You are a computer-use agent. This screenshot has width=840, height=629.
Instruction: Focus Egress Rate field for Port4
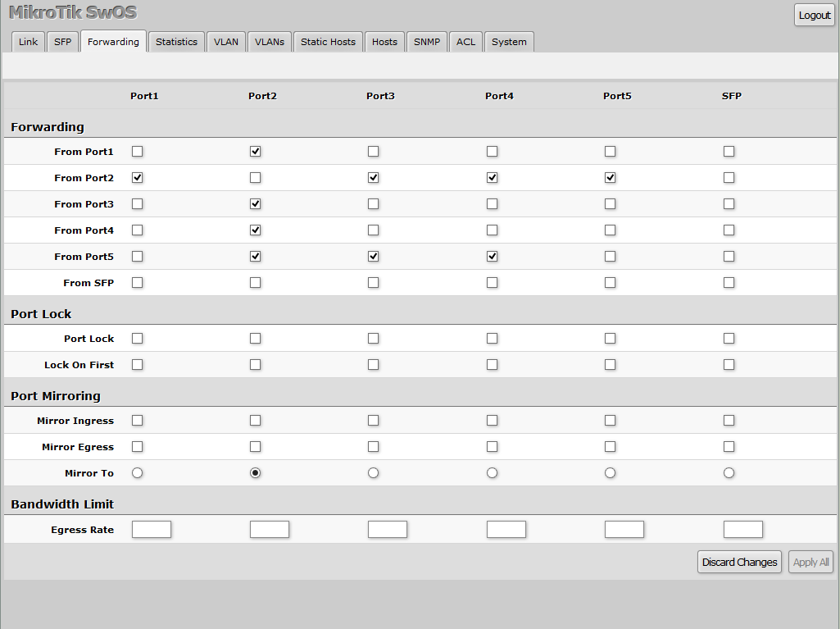(506, 529)
